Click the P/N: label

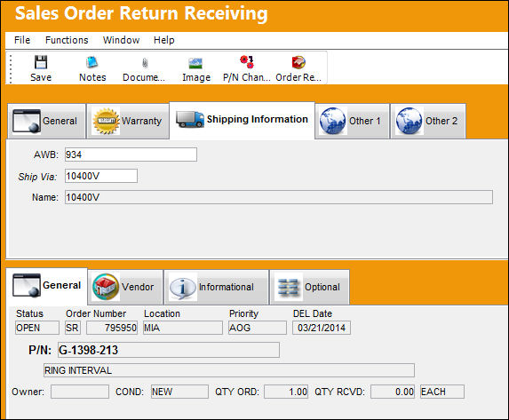(x=40, y=350)
